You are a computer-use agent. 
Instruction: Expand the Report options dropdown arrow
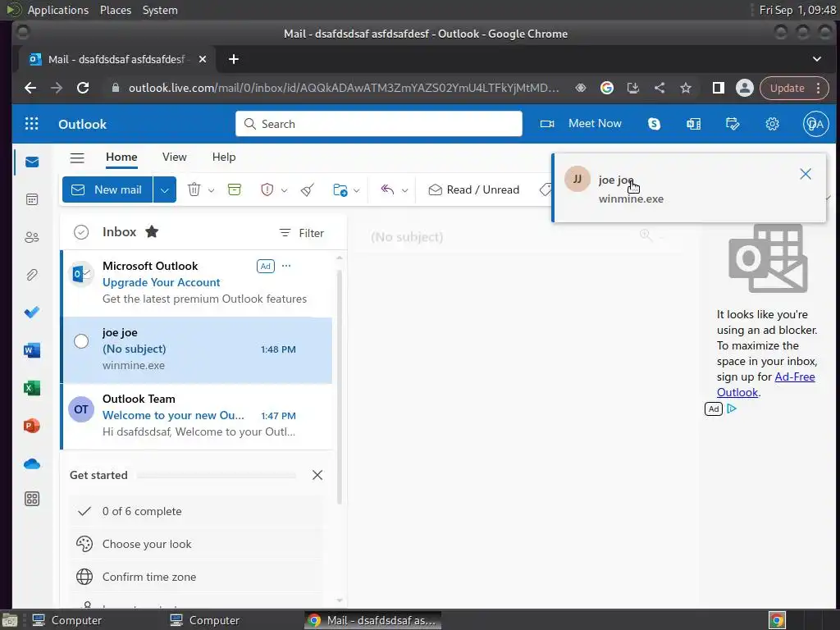284,190
